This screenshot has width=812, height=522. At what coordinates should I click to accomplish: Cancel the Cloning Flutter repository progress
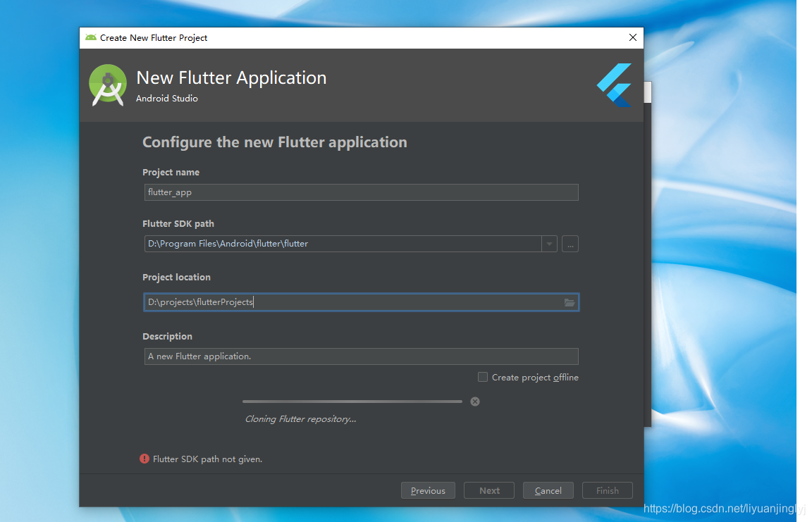475,402
